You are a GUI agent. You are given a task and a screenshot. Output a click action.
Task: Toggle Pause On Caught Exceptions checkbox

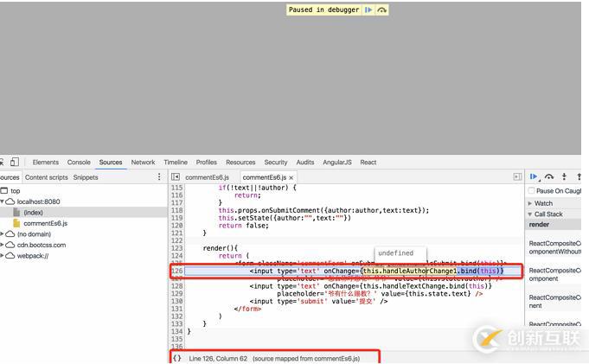531,191
